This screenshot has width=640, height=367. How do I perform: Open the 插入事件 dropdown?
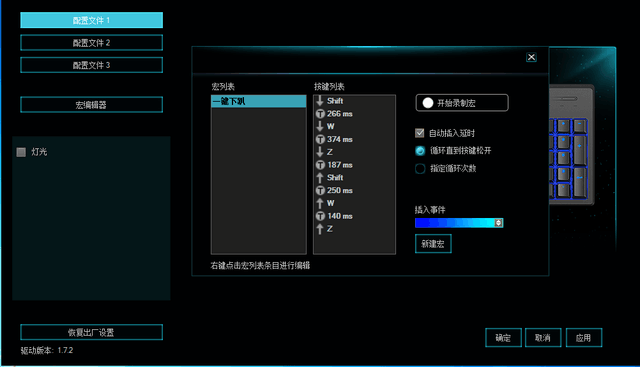[459, 223]
